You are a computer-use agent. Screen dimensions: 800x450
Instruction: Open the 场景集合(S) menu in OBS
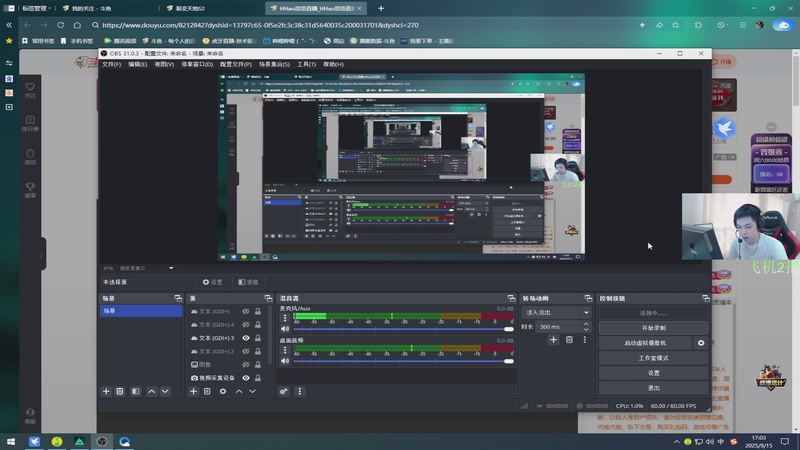pyautogui.click(x=274, y=64)
